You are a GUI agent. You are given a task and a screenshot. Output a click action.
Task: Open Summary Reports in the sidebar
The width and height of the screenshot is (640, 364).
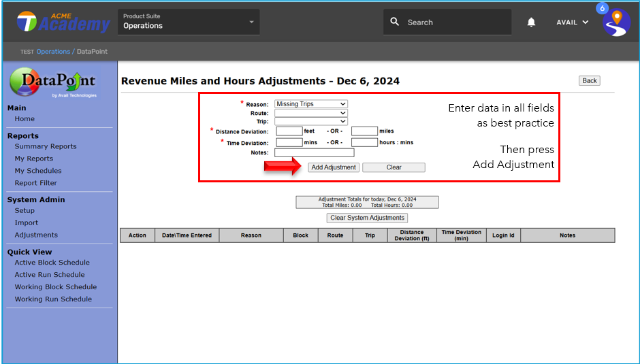tap(46, 146)
